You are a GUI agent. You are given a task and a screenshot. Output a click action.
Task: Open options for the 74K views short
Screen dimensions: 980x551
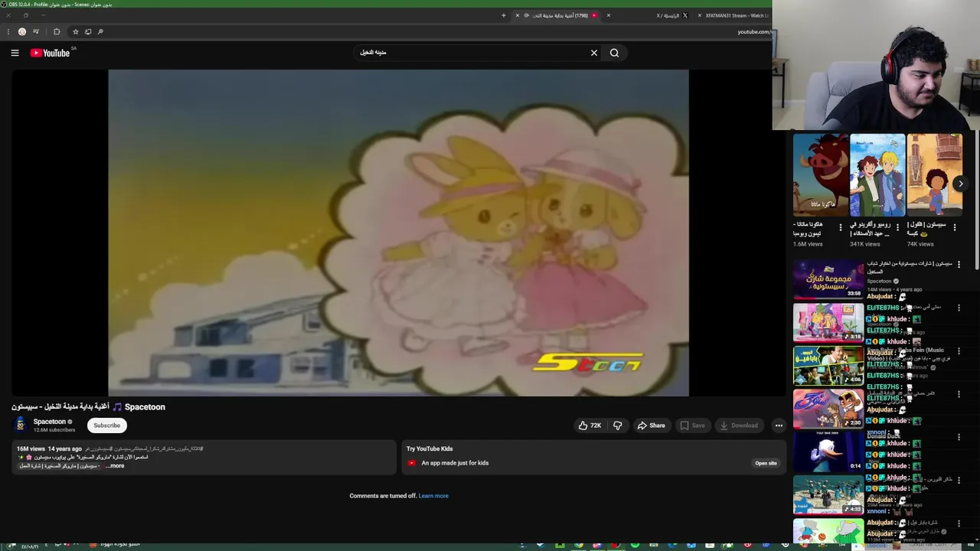(x=955, y=228)
